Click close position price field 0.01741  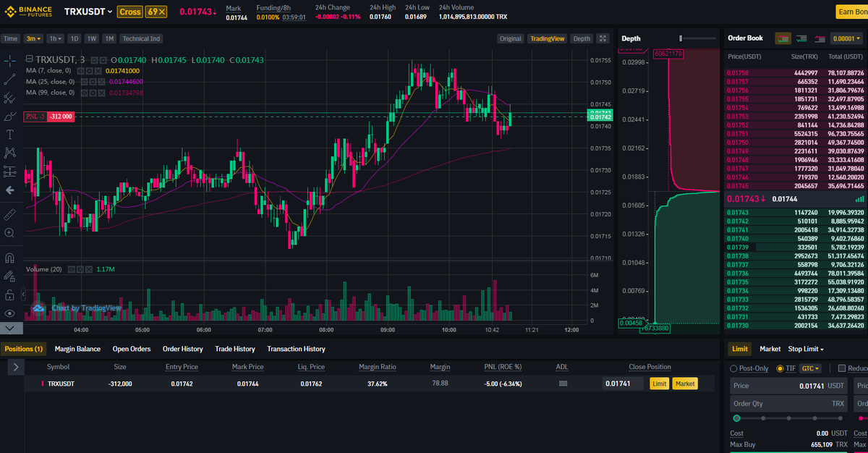623,384
